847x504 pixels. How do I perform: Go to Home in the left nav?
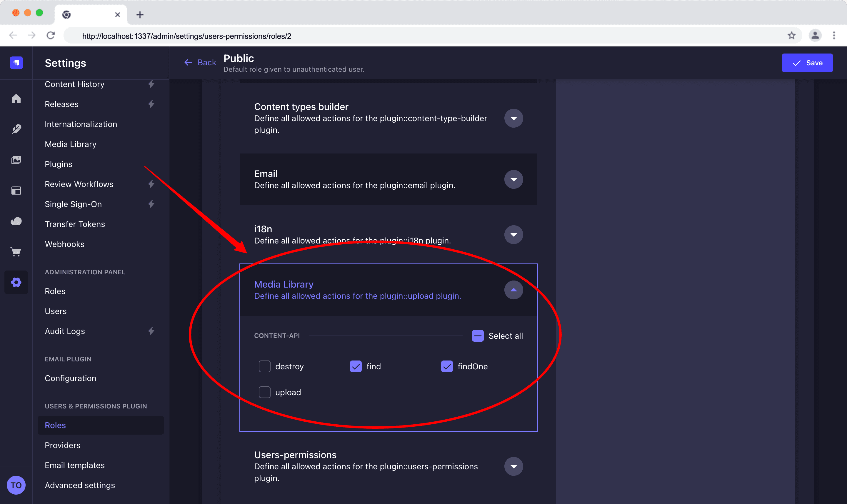pos(16,99)
